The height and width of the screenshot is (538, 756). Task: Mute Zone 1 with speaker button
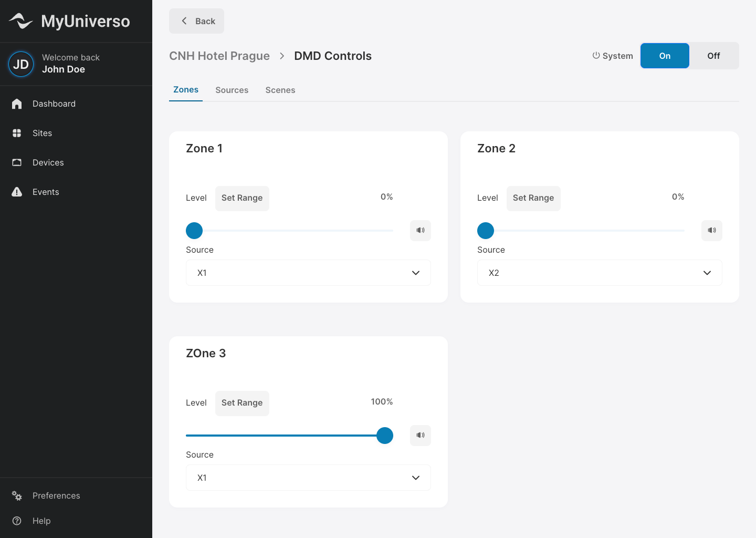[x=421, y=230]
